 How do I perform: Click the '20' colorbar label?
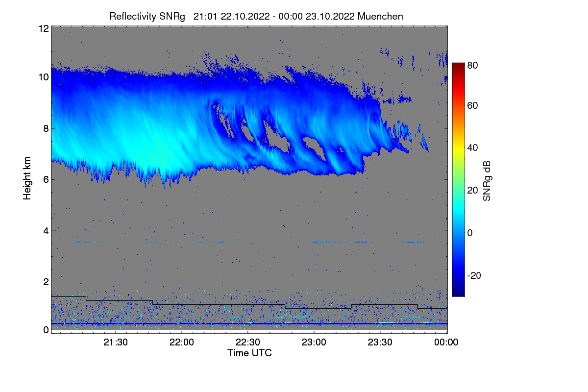pos(473,191)
